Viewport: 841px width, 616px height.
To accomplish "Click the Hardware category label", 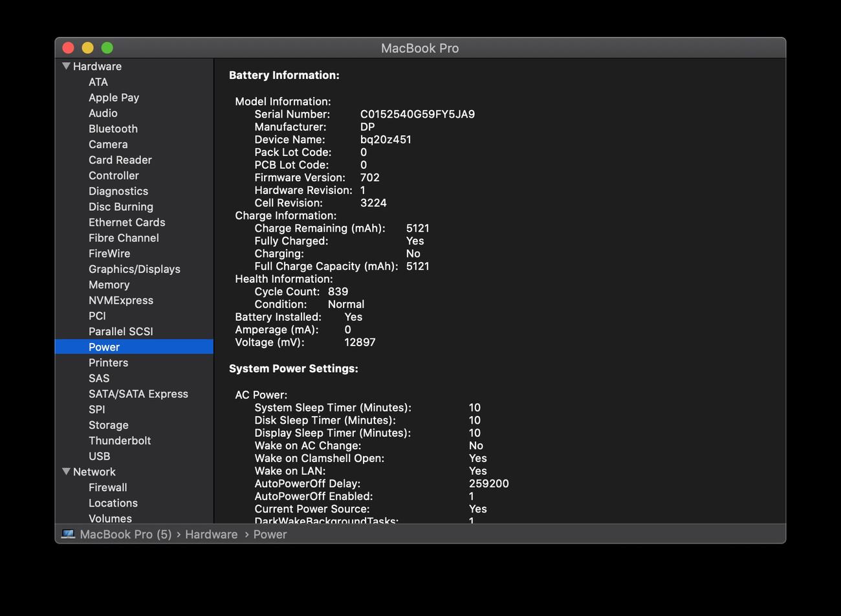I will [x=97, y=66].
